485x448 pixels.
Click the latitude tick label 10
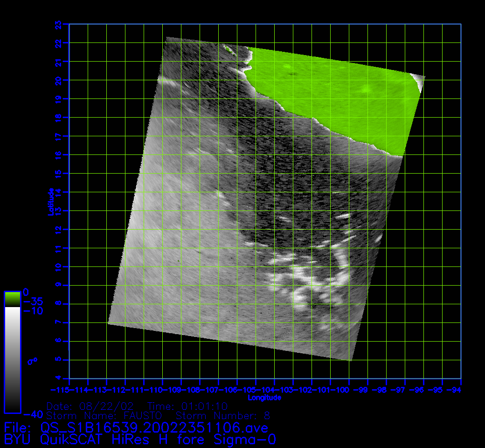coord(58,266)
